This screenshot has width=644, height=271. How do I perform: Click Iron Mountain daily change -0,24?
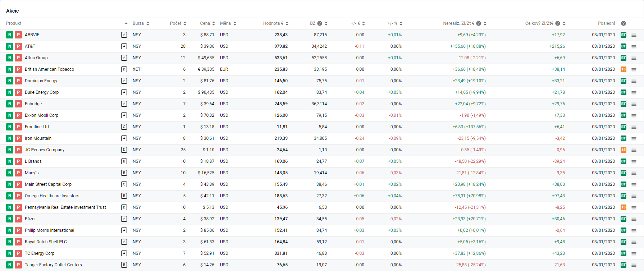(x=359, y=138)
